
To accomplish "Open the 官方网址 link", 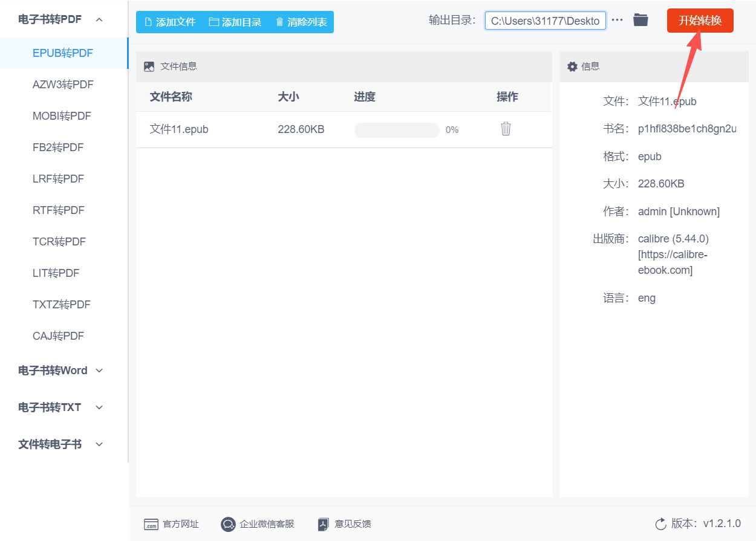I will 181,524.
